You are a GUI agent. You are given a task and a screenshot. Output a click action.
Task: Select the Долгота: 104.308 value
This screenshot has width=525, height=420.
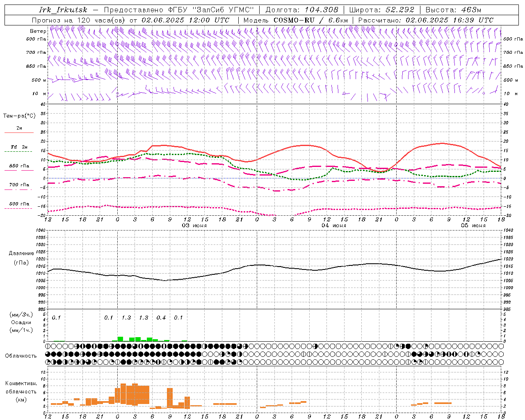pyautogui.click(x=302, y=10)
